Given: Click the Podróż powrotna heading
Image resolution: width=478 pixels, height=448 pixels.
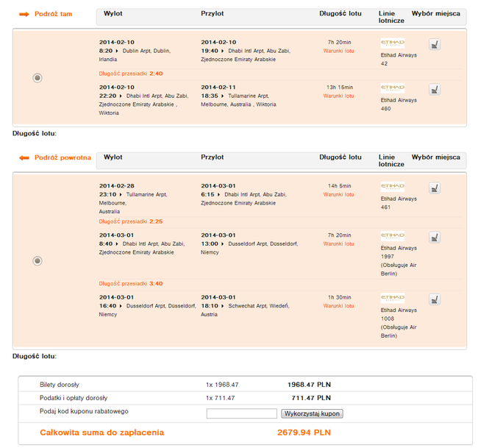Looking at the screenshot, I should click(x=63, y=157).
